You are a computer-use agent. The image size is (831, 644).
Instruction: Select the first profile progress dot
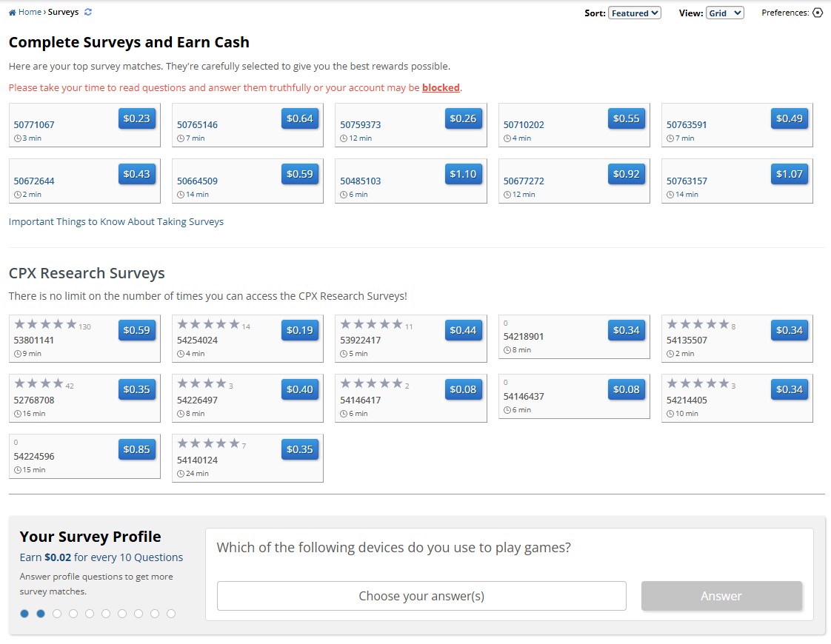point(24,614)
